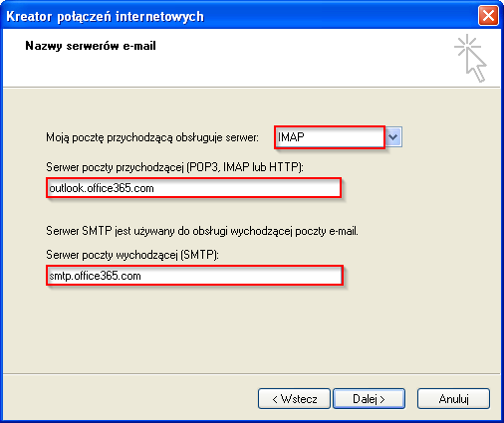Click empty space right of smtp.office365.com

[241, 276]
